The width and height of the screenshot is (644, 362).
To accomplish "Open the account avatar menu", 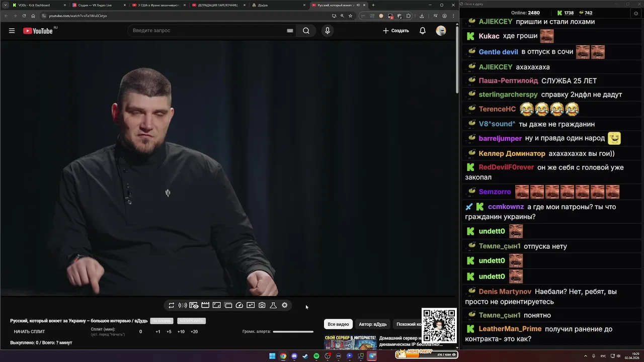I will click(441, 31).
